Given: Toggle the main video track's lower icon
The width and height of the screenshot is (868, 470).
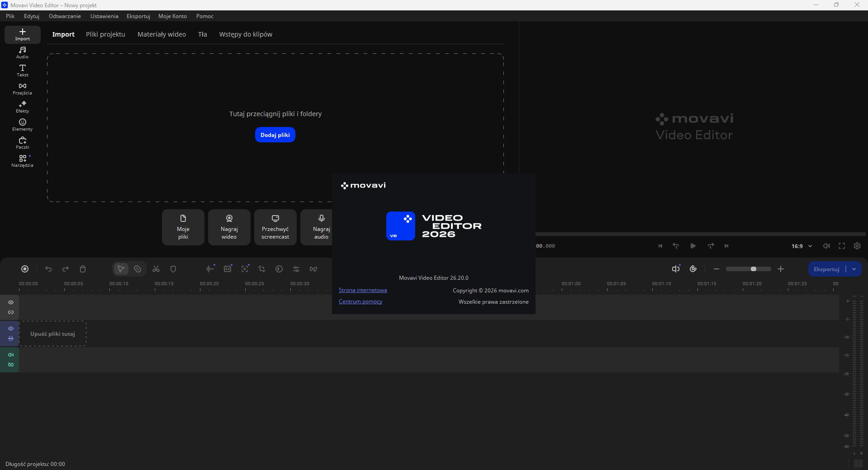Looking at the screenshot, I should pos(11,338).
